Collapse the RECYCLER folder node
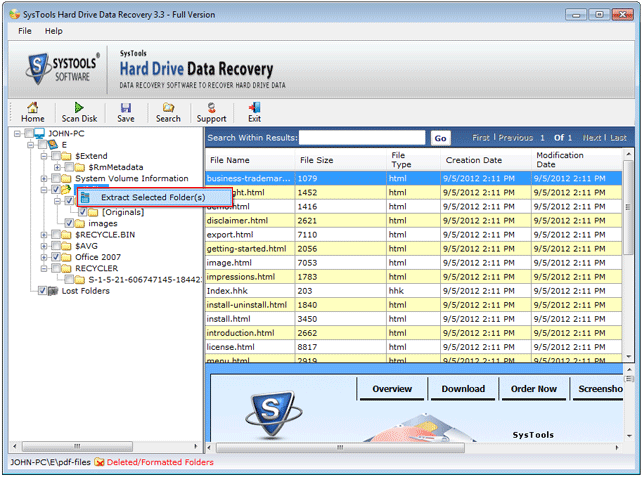Viewport: 642px width, 477px height. 44,268
